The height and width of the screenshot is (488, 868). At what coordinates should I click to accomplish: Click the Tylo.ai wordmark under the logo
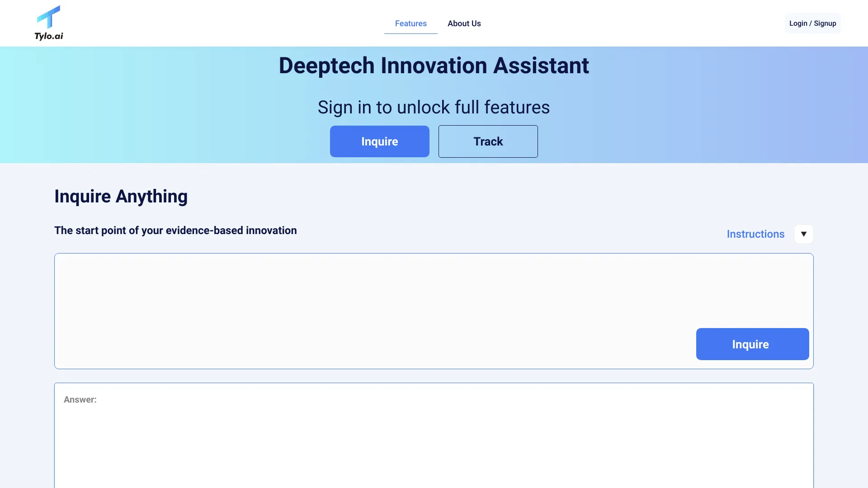coord(49,36)
